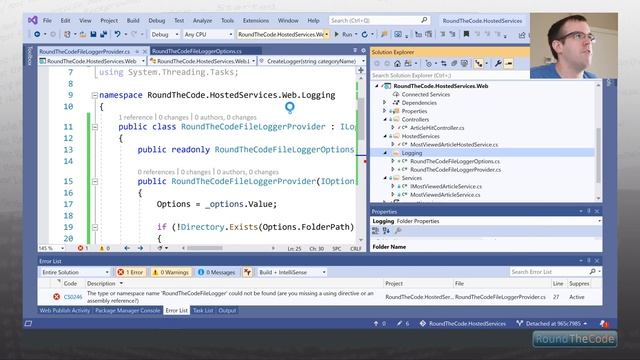Open the Build menu
640x360 pixels.
point(133,20)
